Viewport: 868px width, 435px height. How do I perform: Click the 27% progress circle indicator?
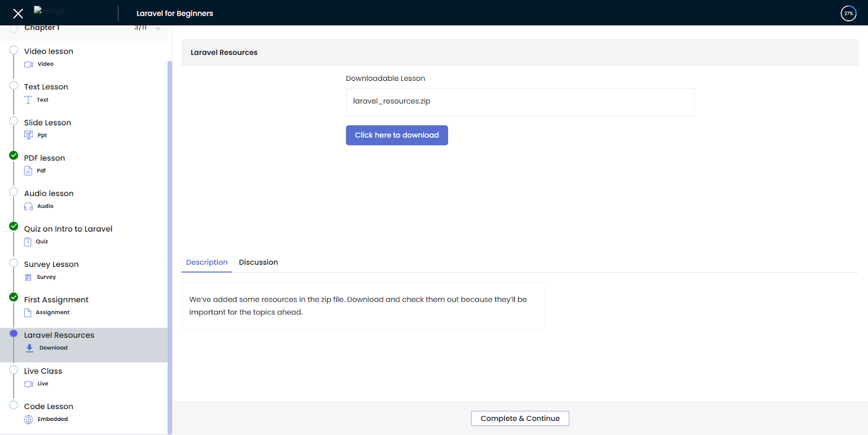(848, 14)
